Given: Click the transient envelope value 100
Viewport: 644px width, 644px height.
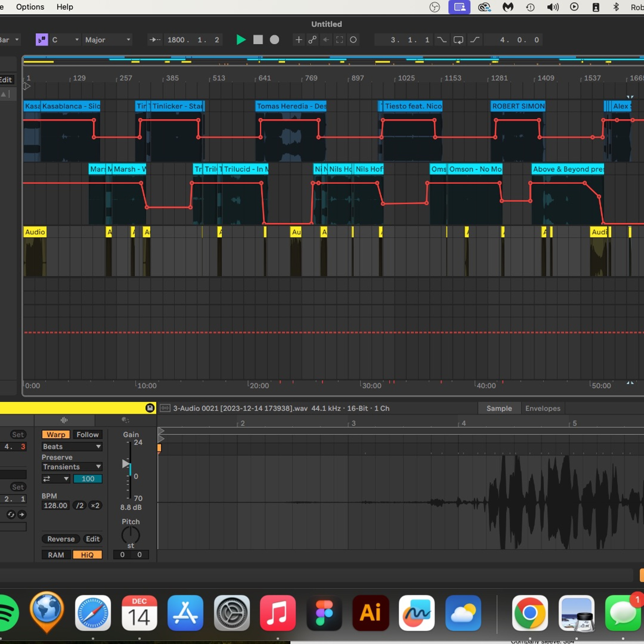Looking at the screenshot, I should [88, 479].
